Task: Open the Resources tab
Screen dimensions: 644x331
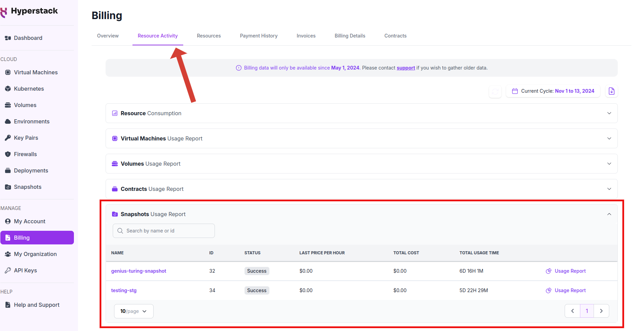Action: (209, 36)
